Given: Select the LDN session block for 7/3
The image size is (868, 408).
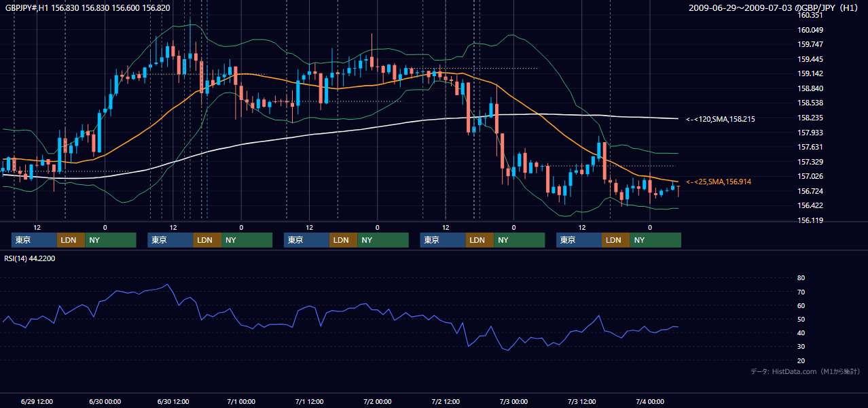Looking at the screenshot, I should tap(615, 240).
